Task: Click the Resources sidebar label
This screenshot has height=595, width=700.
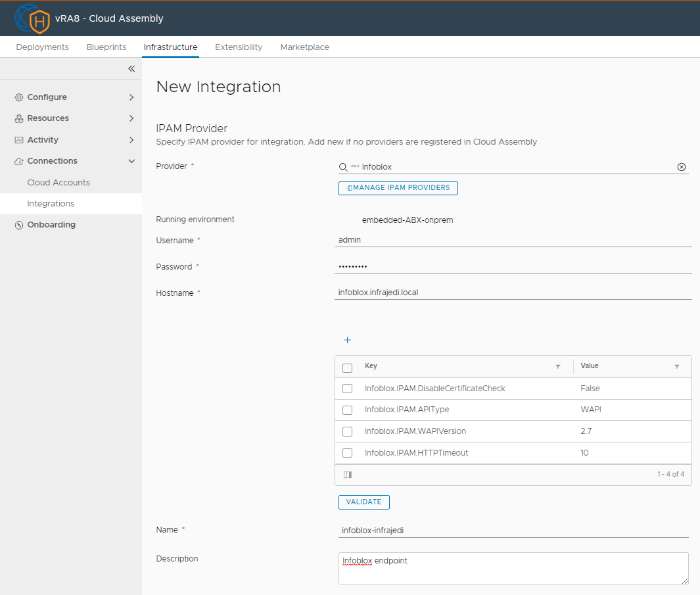Action: [48, 118]
